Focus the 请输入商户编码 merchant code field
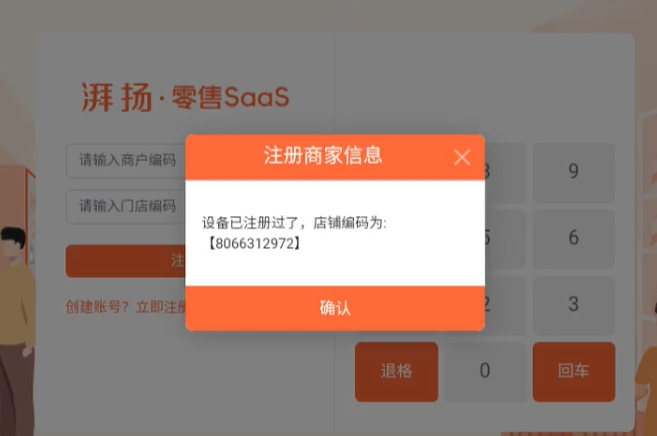 coord(126,160)
